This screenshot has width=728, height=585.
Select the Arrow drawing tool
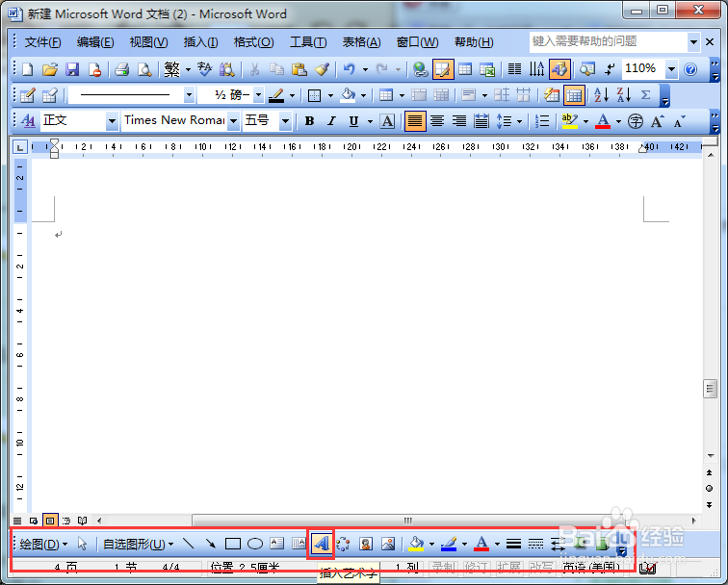pos(210,544)
